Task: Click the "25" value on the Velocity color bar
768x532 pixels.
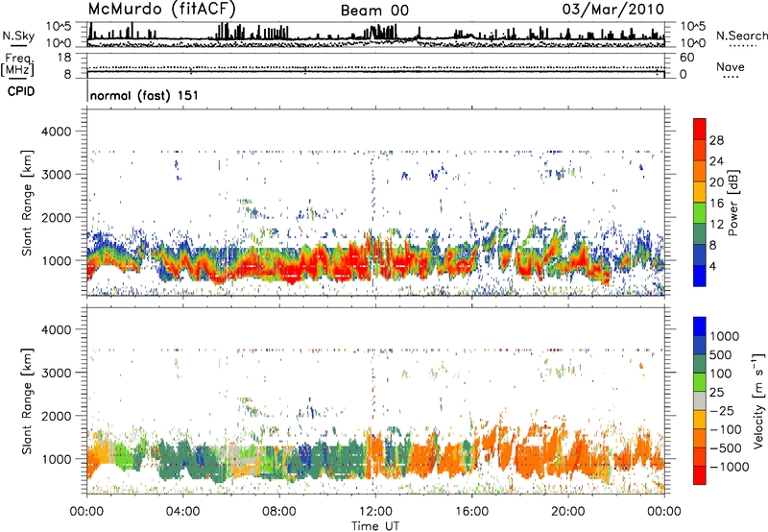Action: point(716,393)
